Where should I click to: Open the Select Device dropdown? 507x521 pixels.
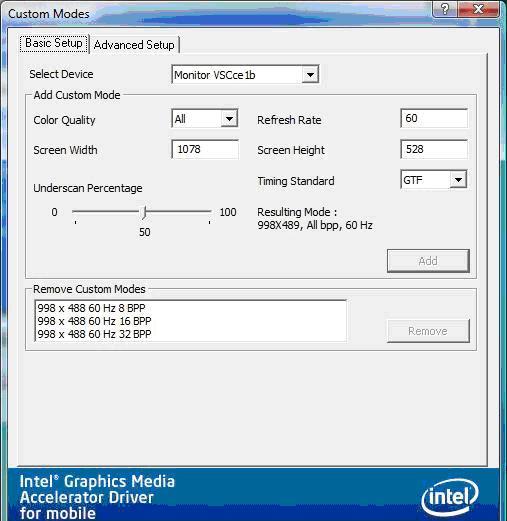[245, 74]
